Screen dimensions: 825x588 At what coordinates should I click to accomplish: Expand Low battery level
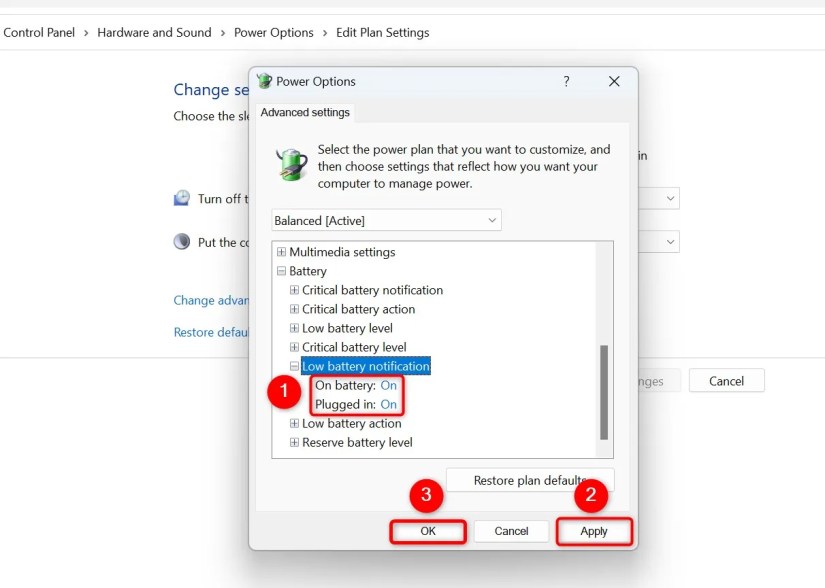pos(294,328)
